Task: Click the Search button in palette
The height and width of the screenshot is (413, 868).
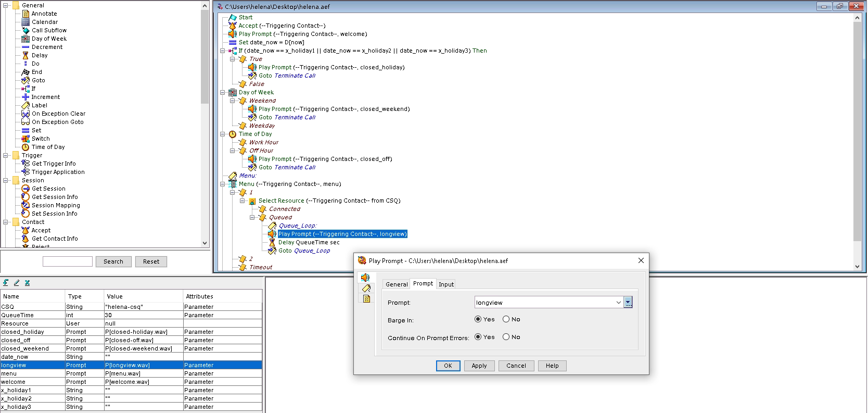Action: click(x=113, y=261)
